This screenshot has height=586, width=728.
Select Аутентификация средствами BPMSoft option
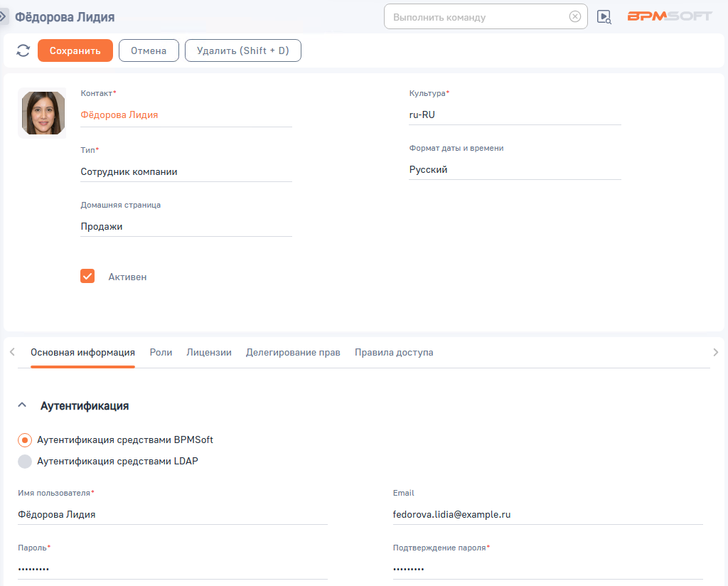(x=25, y=439)
